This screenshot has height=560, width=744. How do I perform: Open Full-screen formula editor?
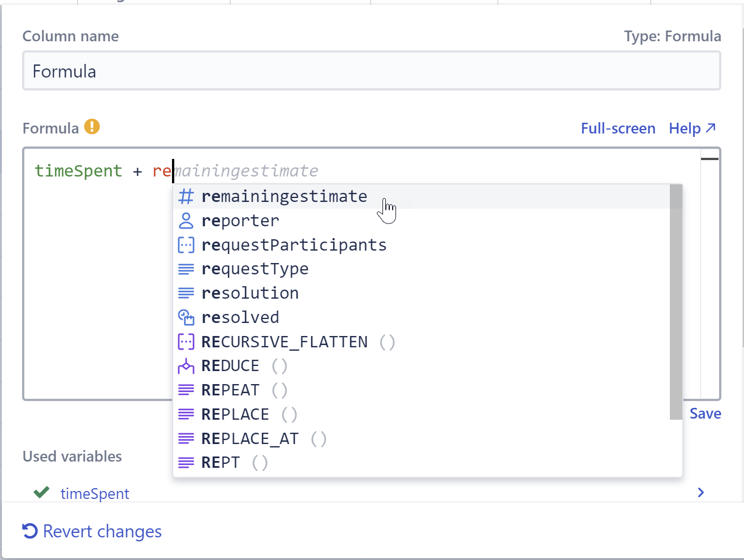[x=618, y=128]
